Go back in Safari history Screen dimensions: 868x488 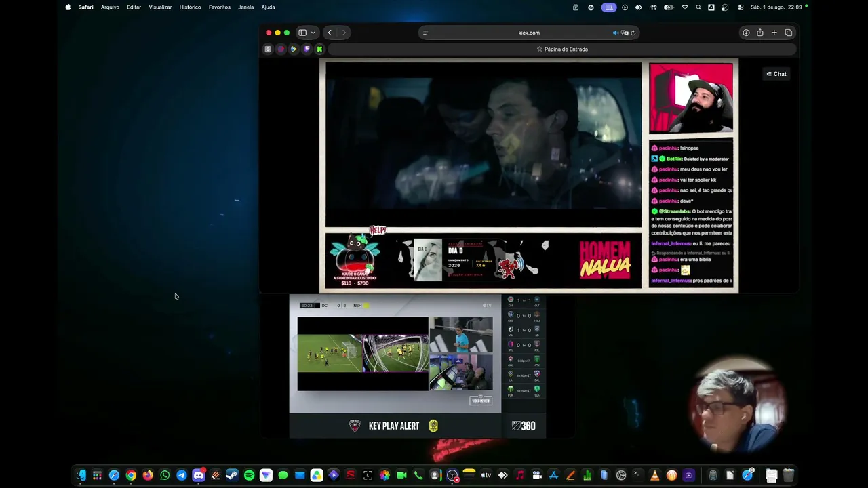tap(330, 33)
